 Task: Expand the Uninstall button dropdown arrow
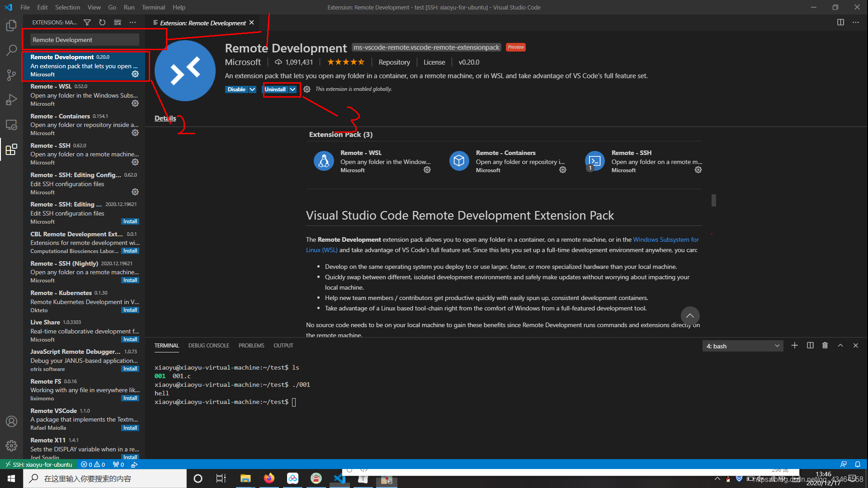pos(292,89)
